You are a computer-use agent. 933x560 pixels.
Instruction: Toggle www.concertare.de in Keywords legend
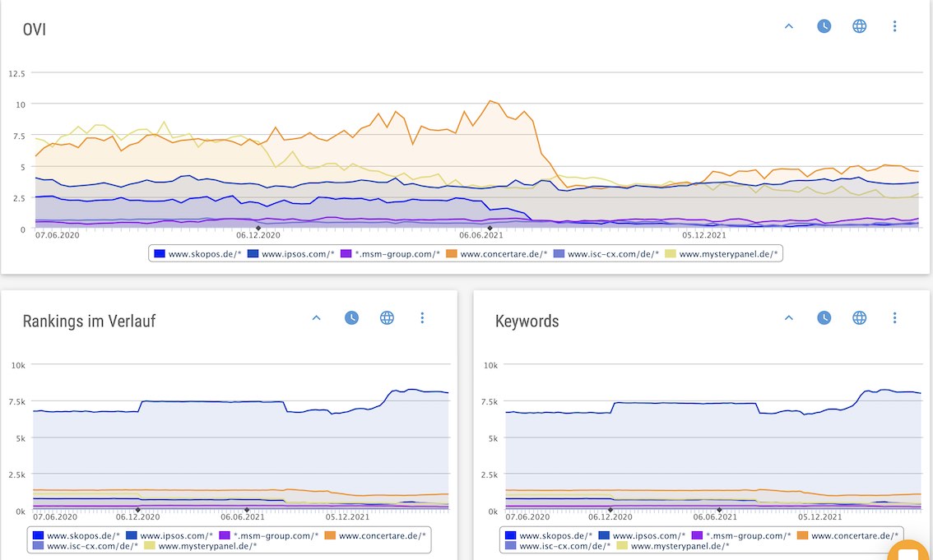848,535
